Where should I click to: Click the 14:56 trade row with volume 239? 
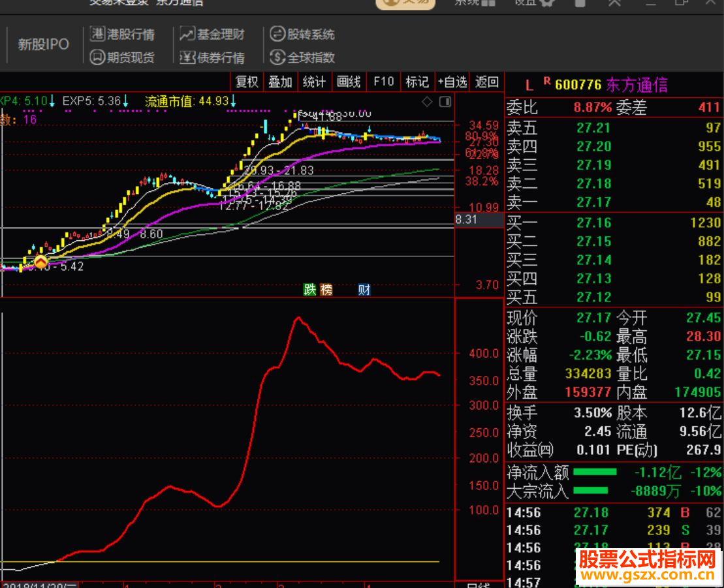614,531
